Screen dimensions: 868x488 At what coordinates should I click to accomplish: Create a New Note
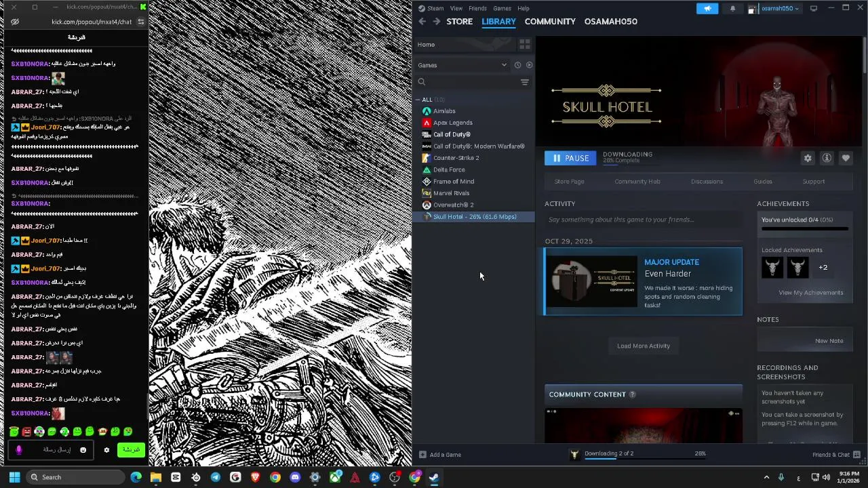tap(829, 341)
